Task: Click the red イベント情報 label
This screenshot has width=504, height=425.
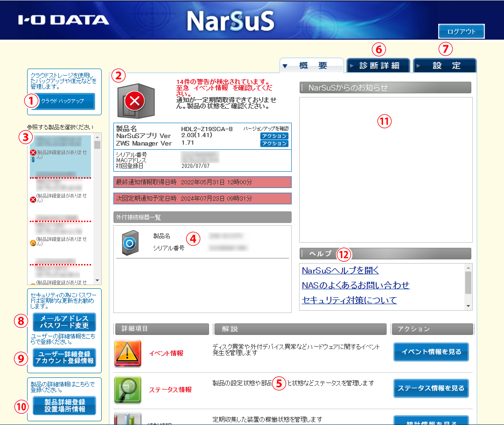Action: pos(166,353)
